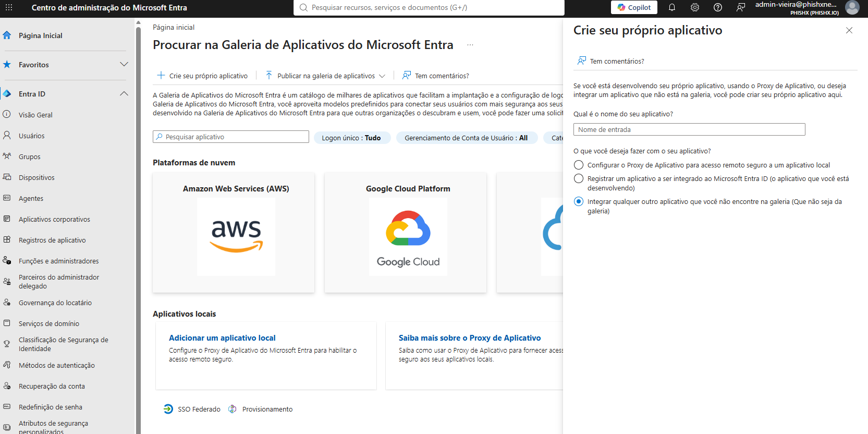Click the Plataformas de nuvem heading

194,163
